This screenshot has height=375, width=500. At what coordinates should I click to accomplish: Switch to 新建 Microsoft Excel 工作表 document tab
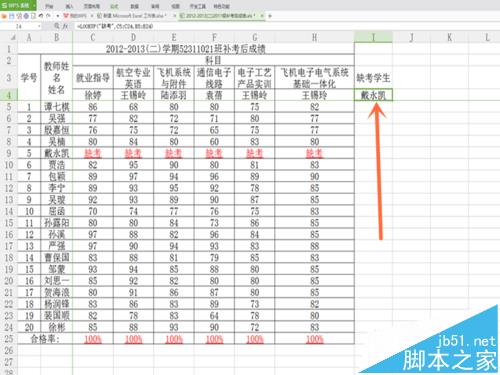click(x=132, y=16)
